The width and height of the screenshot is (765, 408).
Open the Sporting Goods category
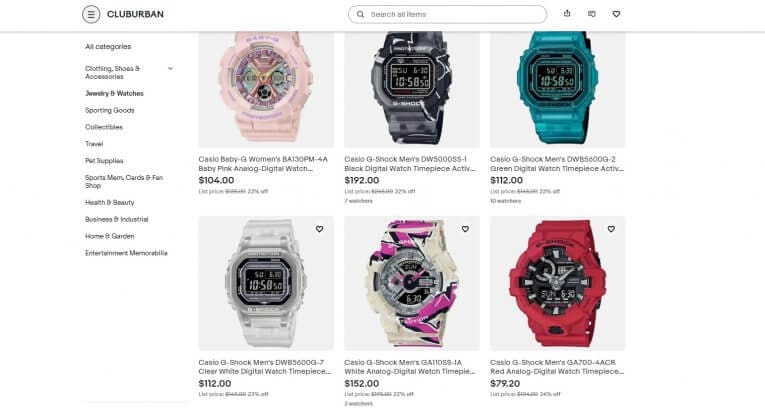tap(110, 110)
